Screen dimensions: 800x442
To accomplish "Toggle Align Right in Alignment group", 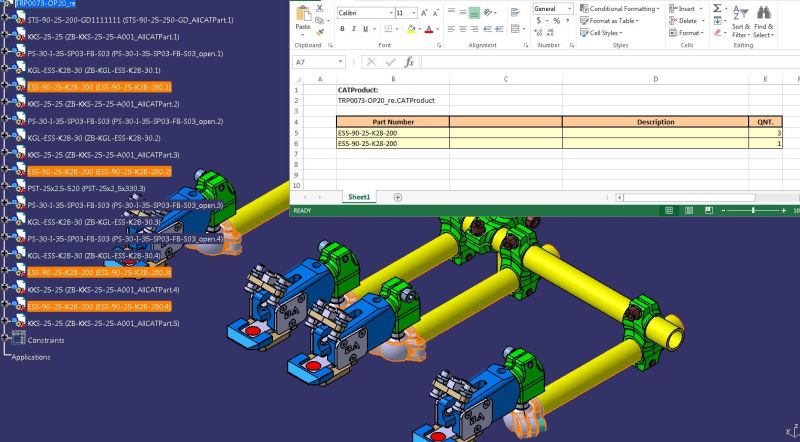I will (x=474, y=29).
